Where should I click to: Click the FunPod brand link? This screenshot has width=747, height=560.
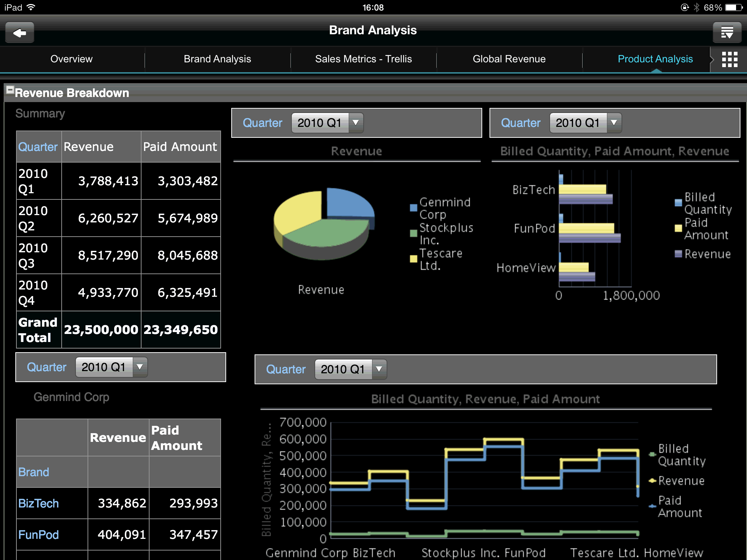(38, 535)
